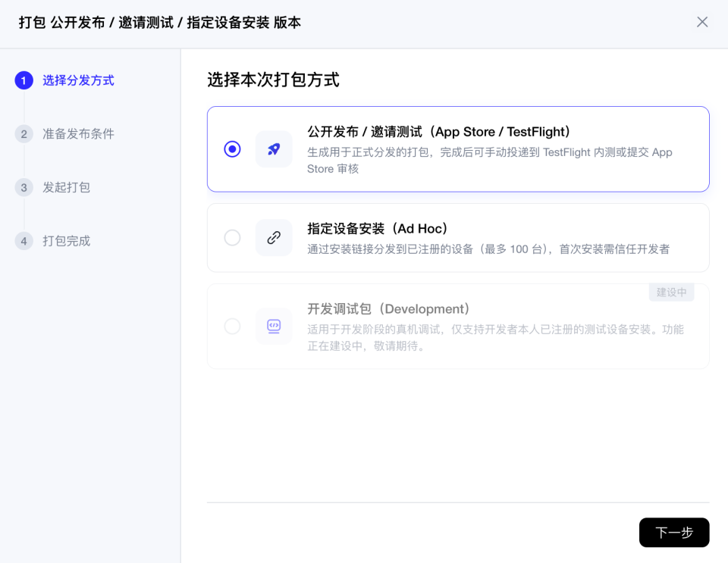Click the description 适用于开发阶段的真机调试
The height and width of the screenshot is (563, 728).
495,338
